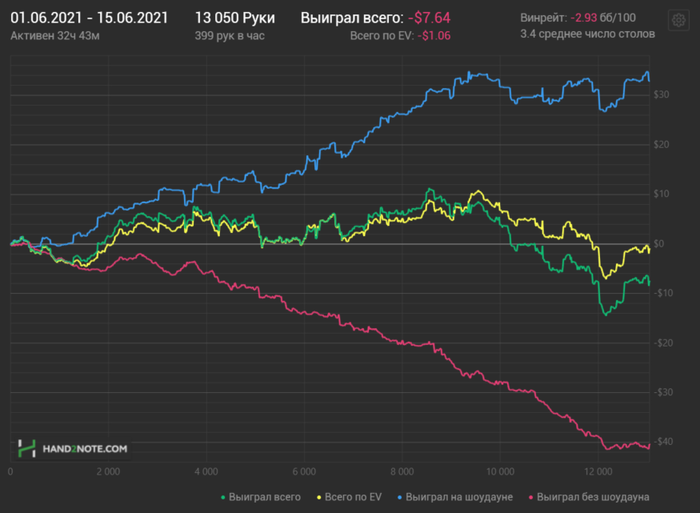Click the -$20 y-axis label
The width and height of the screenshot is (700, 513).
662,343
